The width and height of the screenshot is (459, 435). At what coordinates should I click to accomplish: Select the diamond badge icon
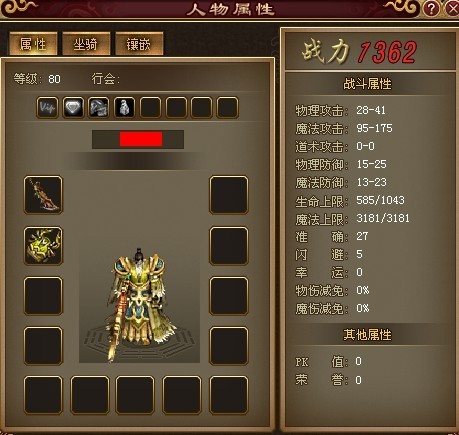pos(73,108)
